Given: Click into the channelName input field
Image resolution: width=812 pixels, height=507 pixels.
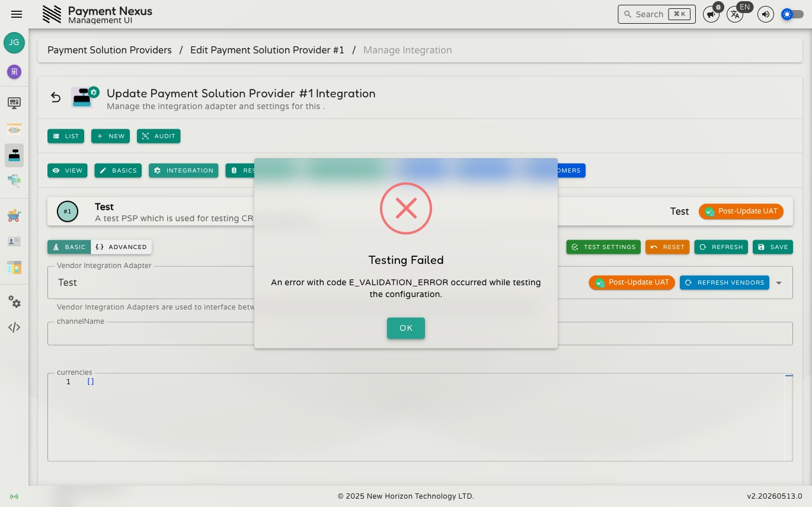Looking at the screenshot, I should point(420,333).
